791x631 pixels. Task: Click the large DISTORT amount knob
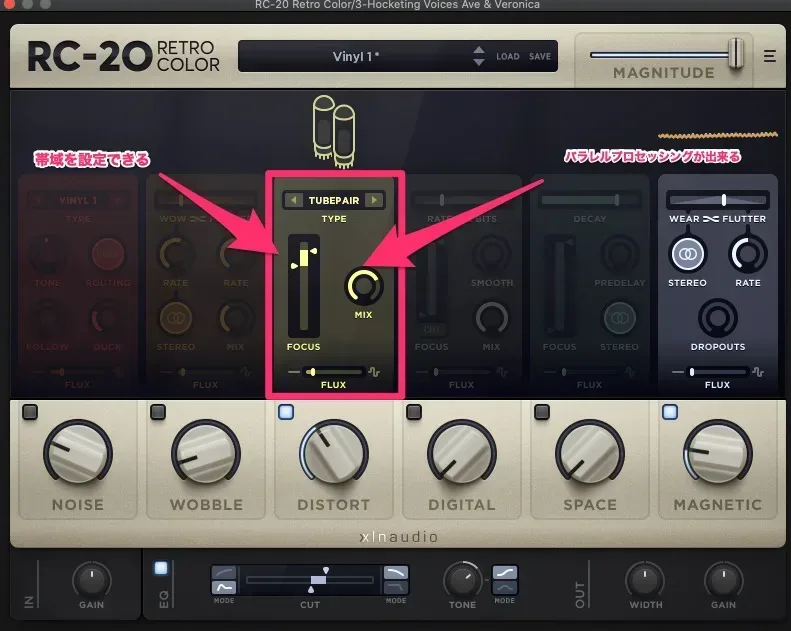333,452
